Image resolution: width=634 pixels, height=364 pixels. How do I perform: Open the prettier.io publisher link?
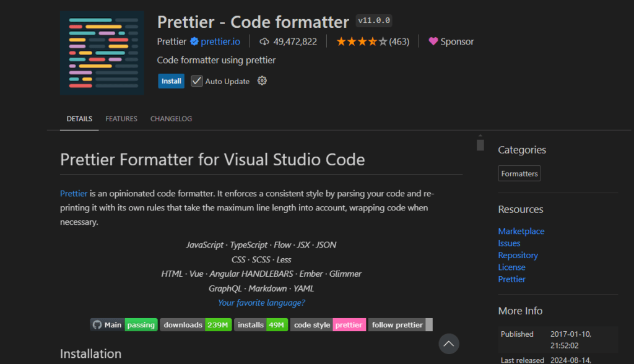pyautogui.click(x=220, y=41)
